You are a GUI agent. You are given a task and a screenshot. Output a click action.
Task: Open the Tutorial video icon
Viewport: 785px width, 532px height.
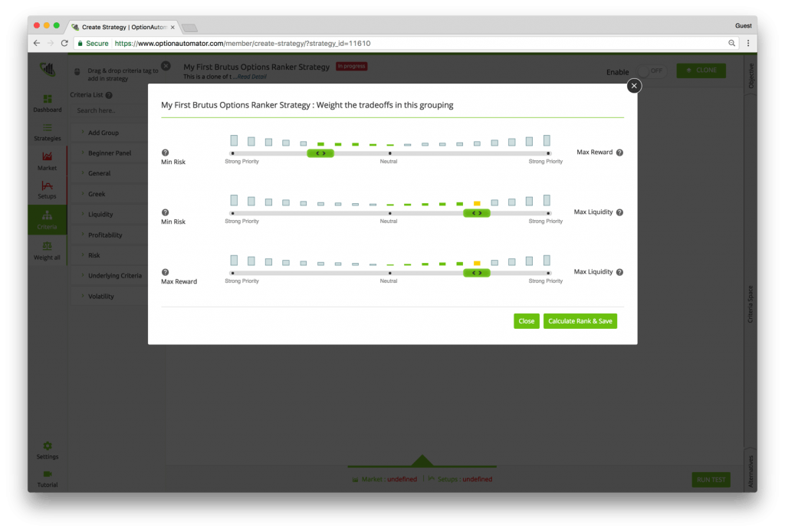48,475
